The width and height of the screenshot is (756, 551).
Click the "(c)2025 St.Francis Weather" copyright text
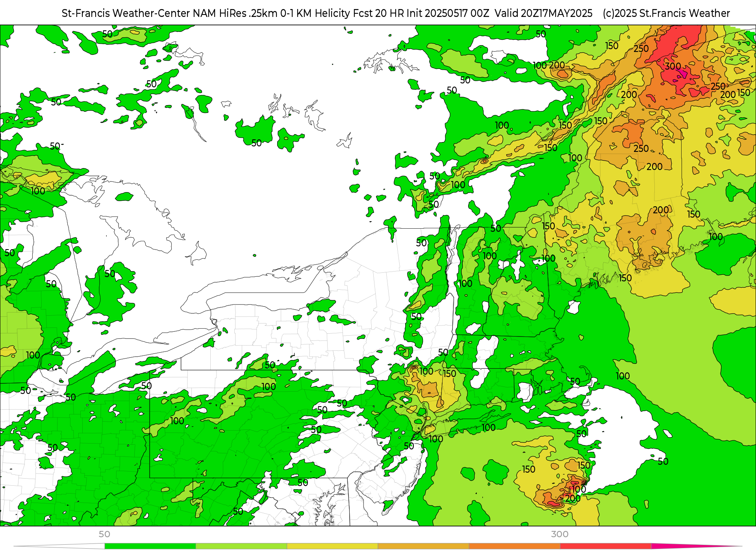[666, 13]
